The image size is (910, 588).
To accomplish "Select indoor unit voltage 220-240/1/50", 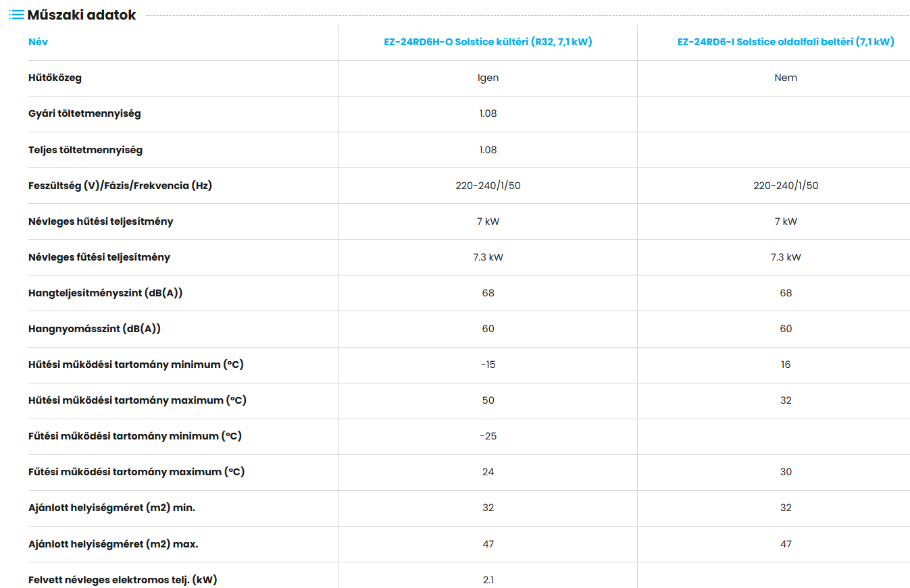I will [x=786, y=186].
